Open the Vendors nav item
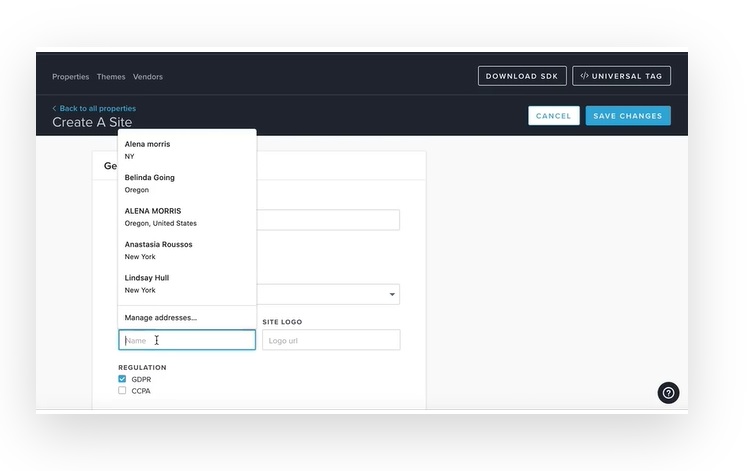This screenshot has height=471, width=747. [148, 77]
